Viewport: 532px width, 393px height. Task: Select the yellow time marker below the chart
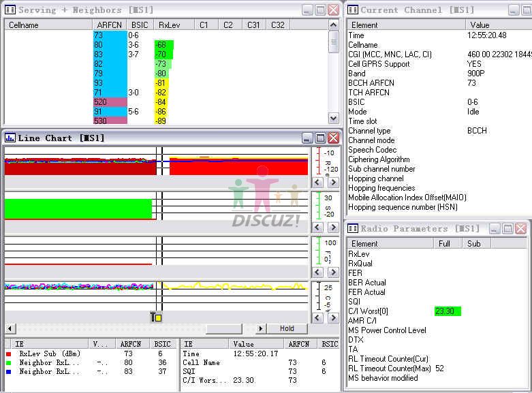pyautogui.click(x=157, y=317)
